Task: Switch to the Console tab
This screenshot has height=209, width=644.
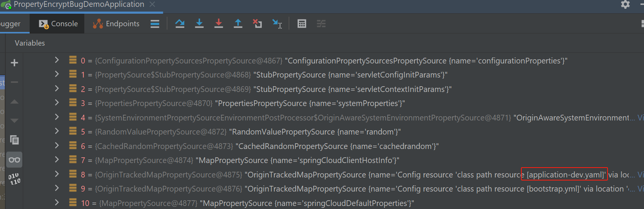Action: pos(58,24)
